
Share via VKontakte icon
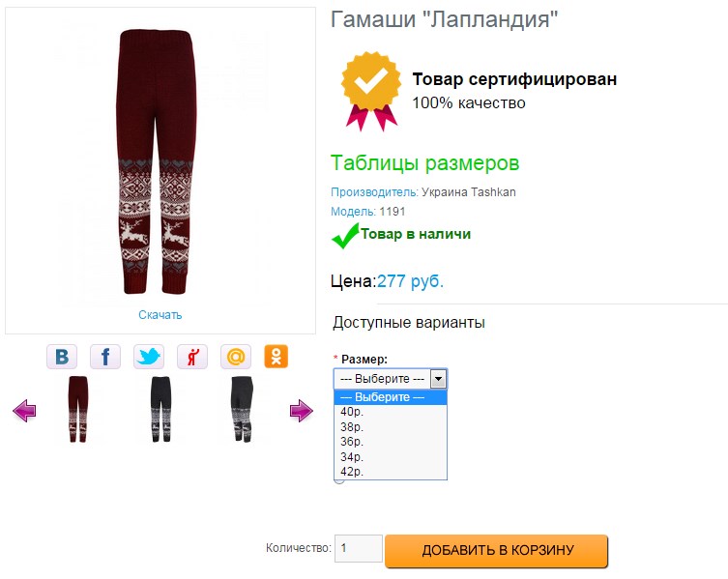[x=62, y=357]
